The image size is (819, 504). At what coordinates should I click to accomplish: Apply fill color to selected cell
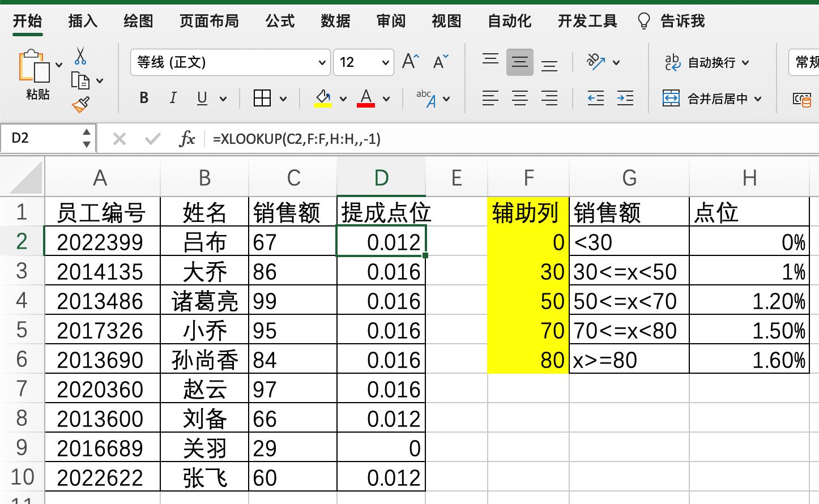pyautogui.click(x=322, y=97)
